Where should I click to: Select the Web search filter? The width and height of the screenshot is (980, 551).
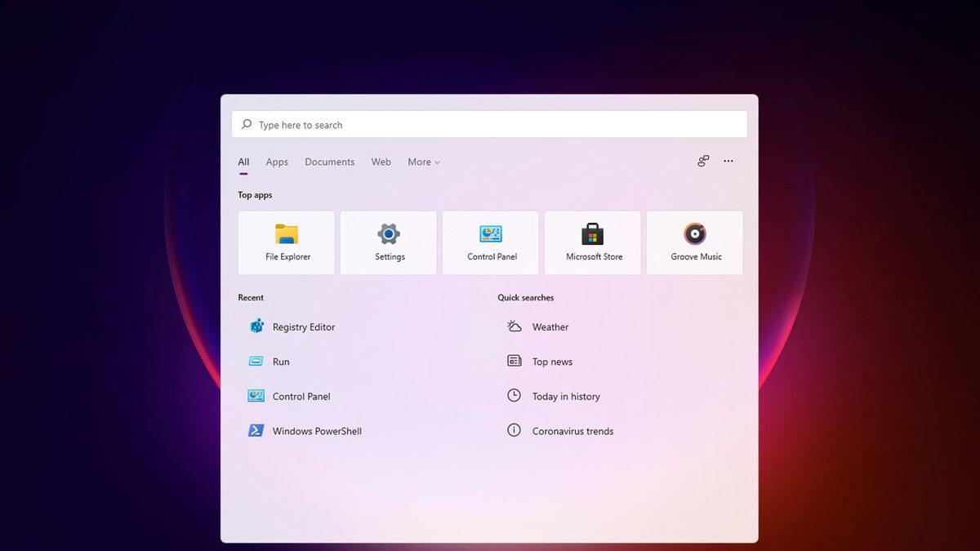click(x=381, y=162)
